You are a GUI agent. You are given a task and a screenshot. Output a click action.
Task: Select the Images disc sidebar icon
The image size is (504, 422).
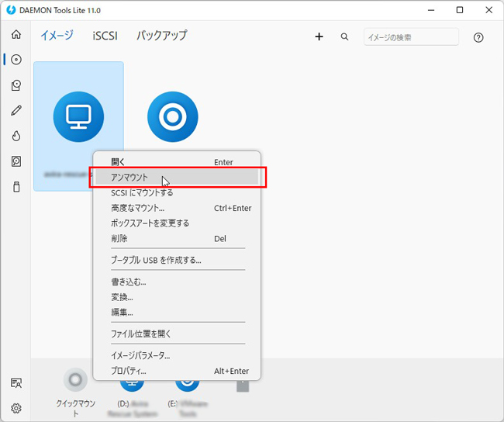(x=16, y=60)
